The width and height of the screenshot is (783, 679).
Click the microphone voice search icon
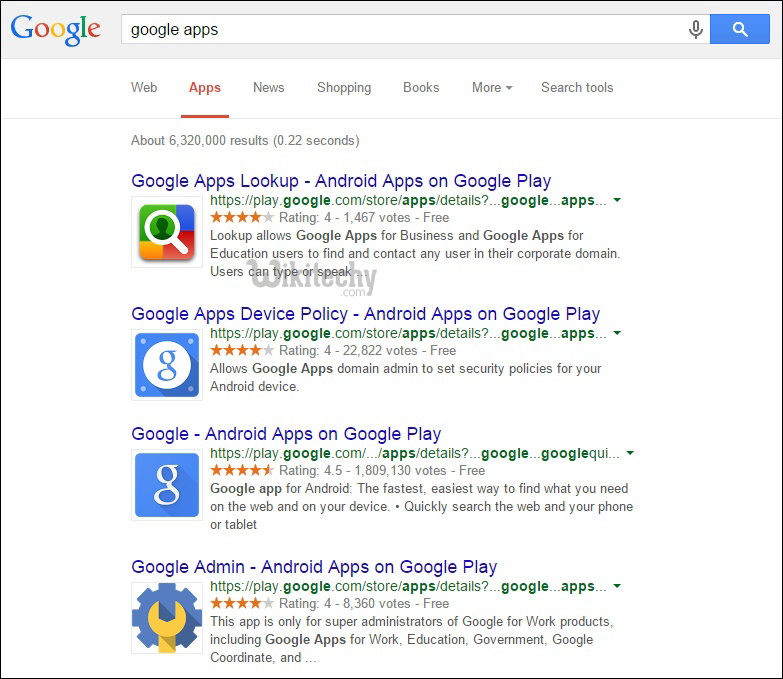click(x=696, y=30)
